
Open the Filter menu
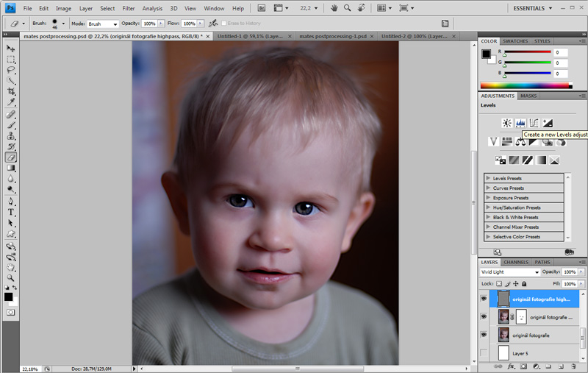click(129, 8)
